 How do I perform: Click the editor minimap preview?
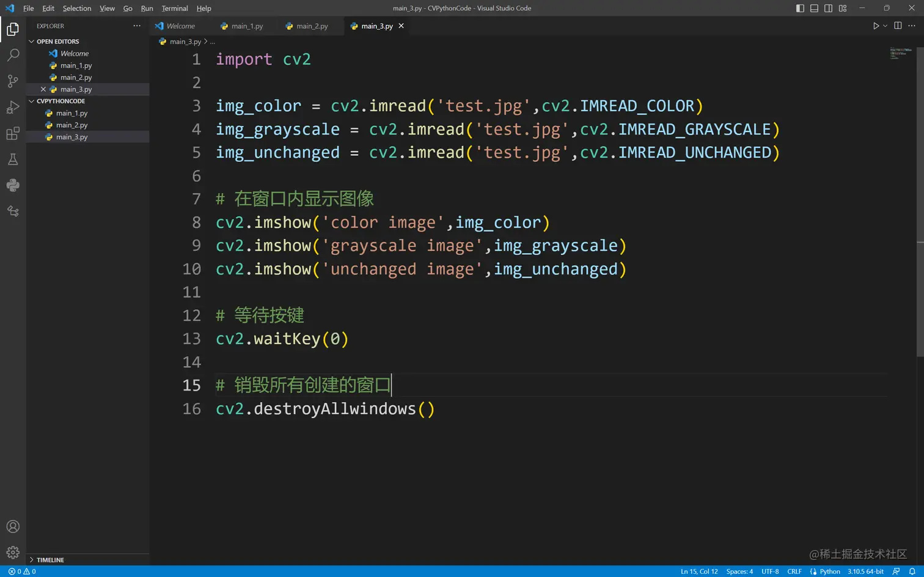pyautogui.click(x=901, y=53)
